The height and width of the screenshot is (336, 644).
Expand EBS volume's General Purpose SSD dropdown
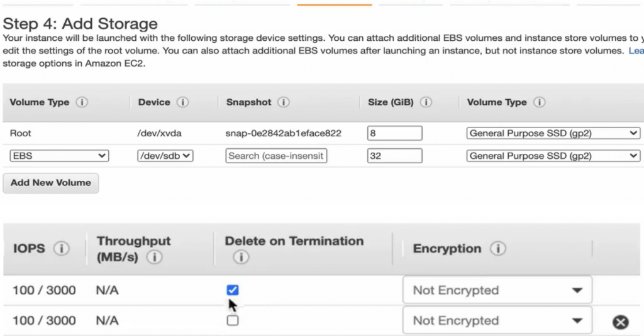click(x=553, y=156)
